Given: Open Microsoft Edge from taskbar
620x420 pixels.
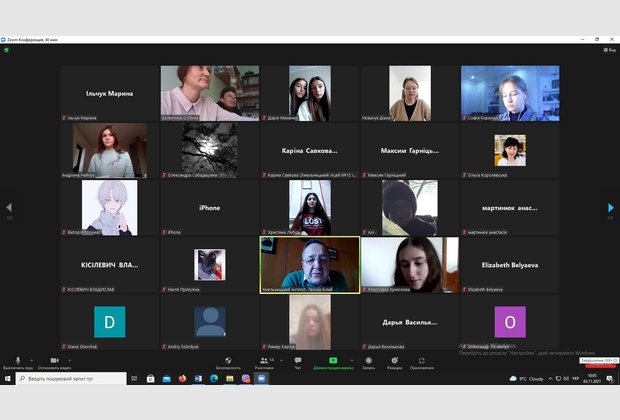Looking at the screenshot, I should click(x=214, y=378).
